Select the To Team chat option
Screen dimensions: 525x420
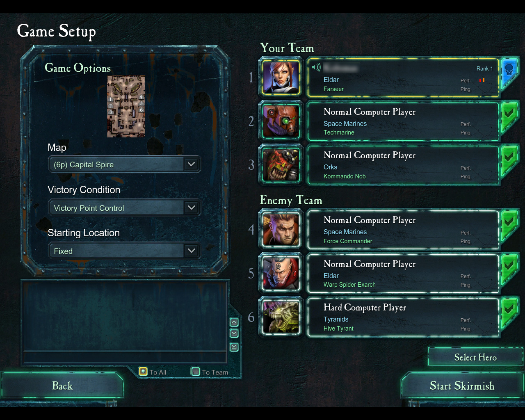[196, 372]
